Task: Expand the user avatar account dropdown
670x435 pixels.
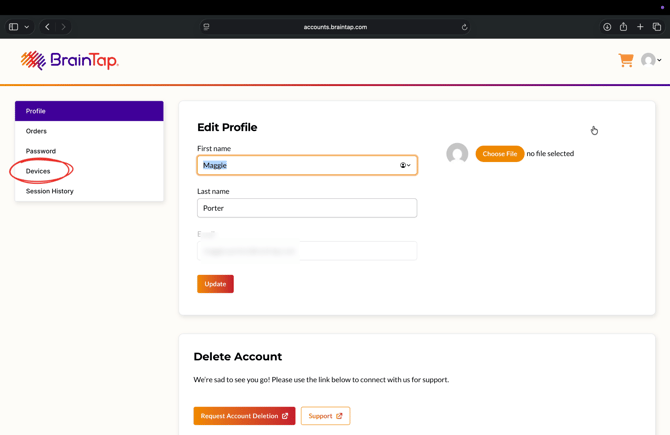Action: [x=651, y=60]
